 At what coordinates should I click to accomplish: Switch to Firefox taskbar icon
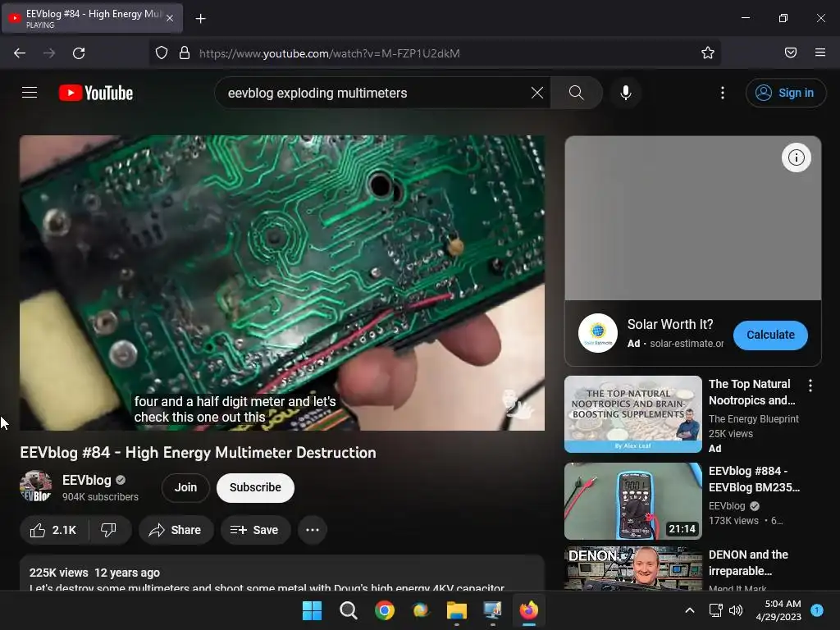529,610
